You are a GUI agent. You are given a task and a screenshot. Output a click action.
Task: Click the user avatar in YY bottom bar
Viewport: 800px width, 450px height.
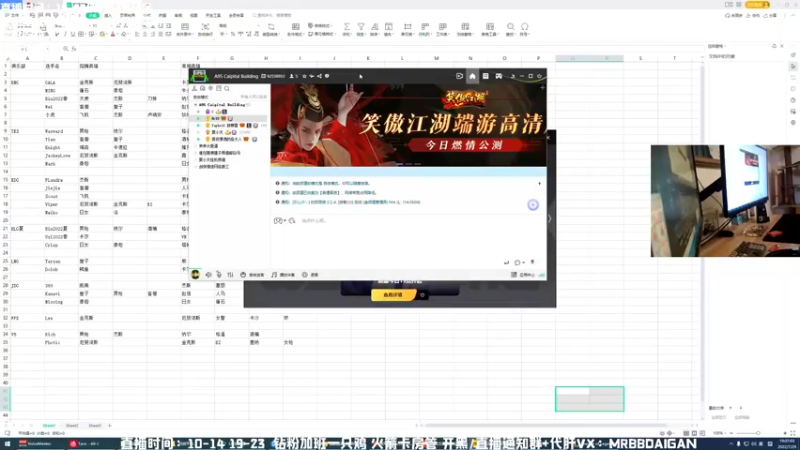(195, 274)
